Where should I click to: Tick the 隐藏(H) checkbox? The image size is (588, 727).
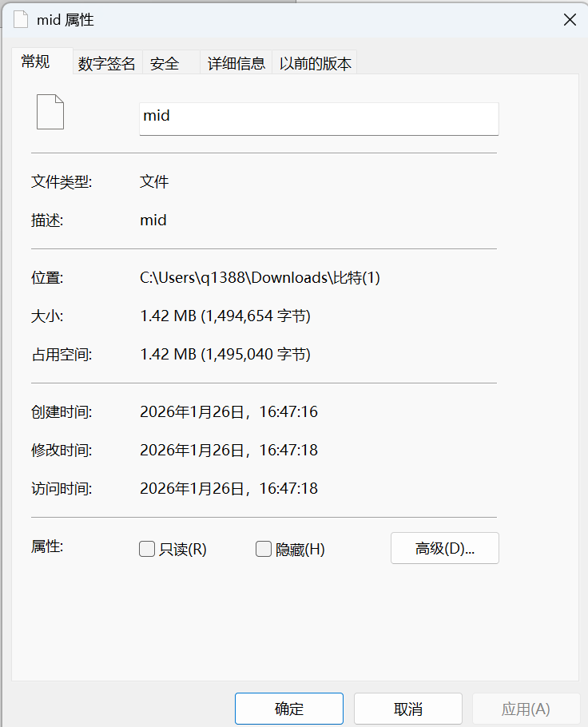pos(264,549)
